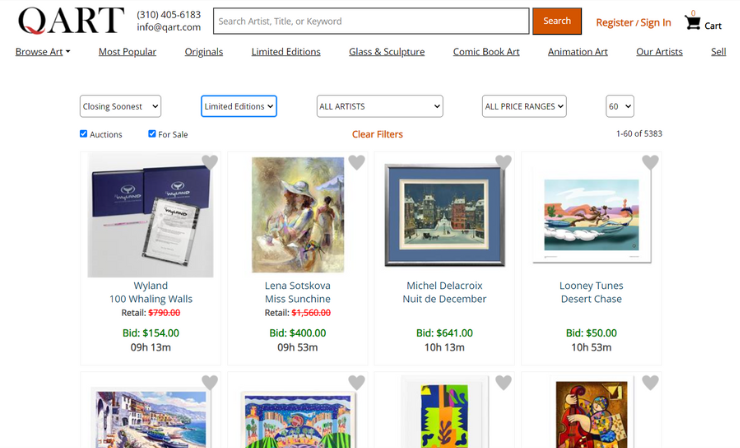Favorite the Wyland 100 Whaling Walls heart
The width and height of the screenshot is (740, 448).
click(210, 162)
